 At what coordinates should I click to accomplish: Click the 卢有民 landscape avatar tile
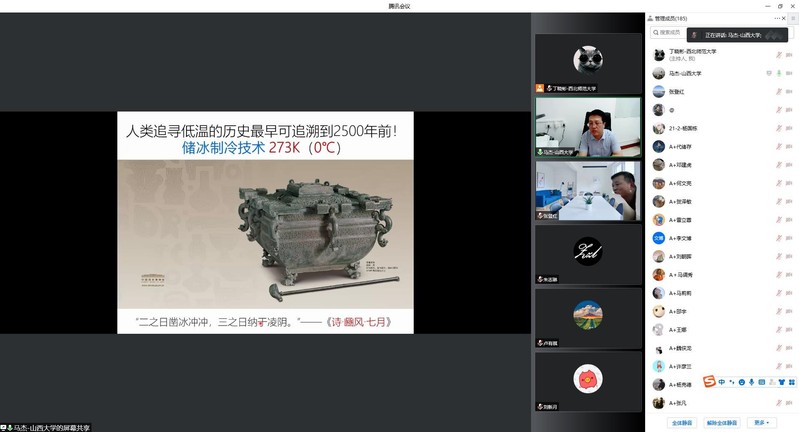[x=587, y=316]
